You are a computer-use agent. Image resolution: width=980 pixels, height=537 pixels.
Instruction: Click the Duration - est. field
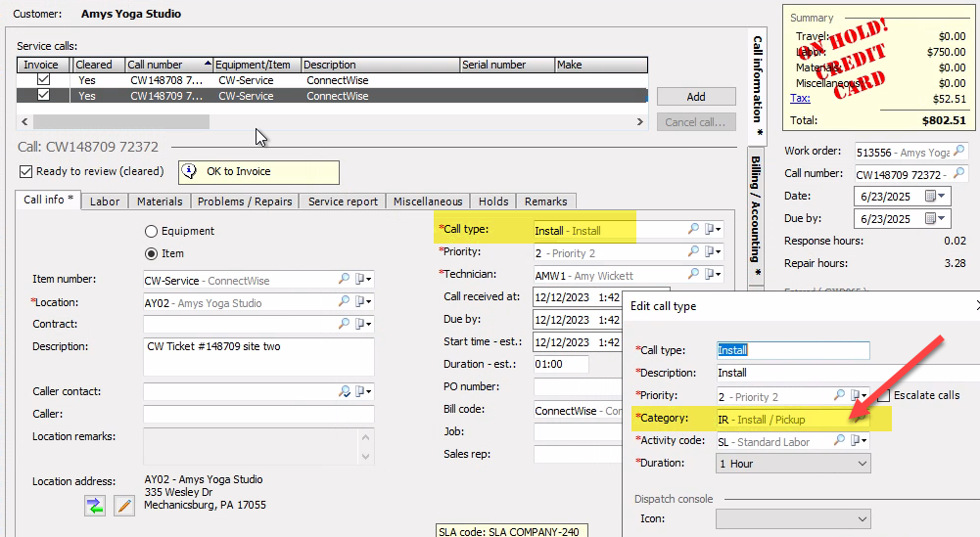[x=561, y=364]
